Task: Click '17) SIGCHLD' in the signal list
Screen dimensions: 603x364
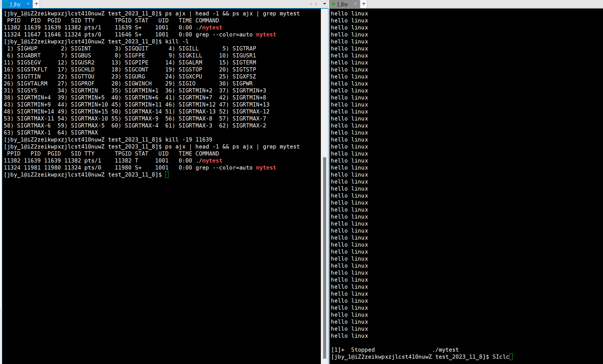Action: click(76, 69)
